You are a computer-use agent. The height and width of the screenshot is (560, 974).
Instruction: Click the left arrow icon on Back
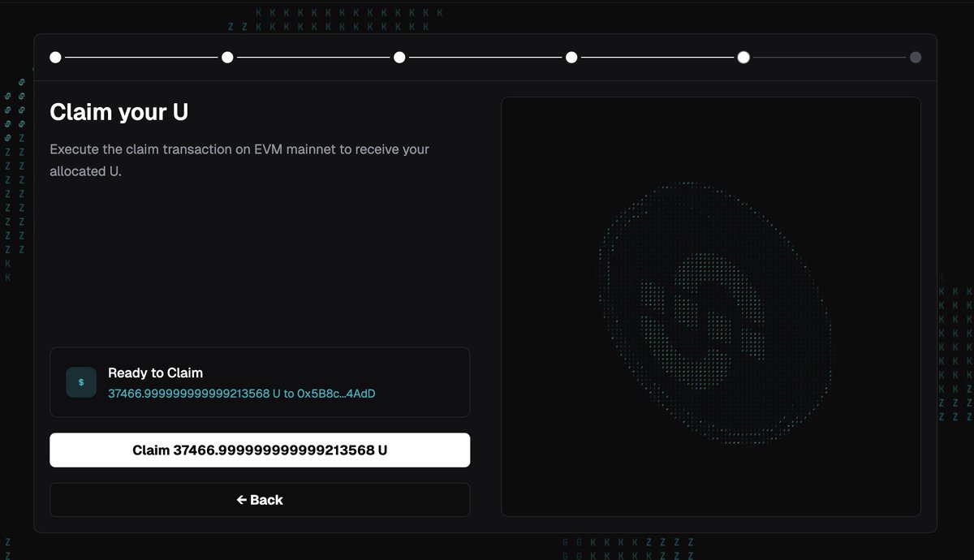click(241, 500)
